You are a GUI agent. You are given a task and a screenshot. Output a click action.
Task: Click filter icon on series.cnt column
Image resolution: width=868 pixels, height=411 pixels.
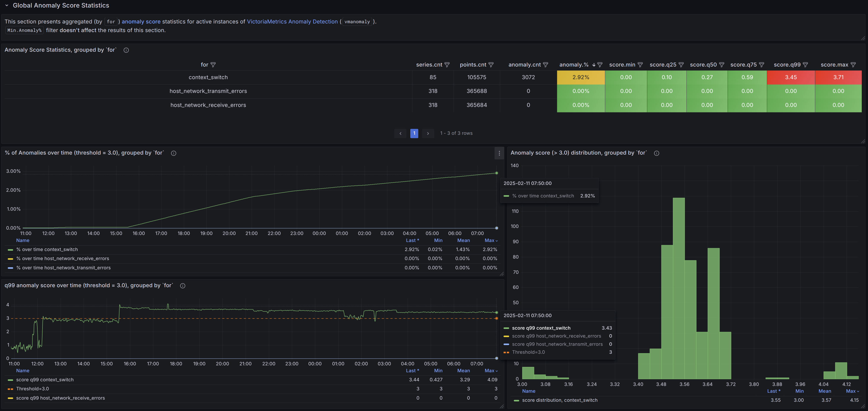[x=447, y=65]
